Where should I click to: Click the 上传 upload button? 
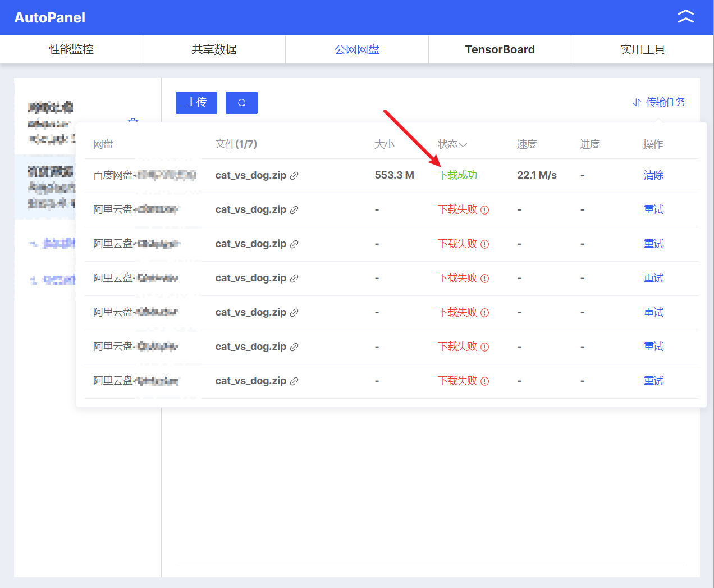pyautogui.click(x=196, y=102)
